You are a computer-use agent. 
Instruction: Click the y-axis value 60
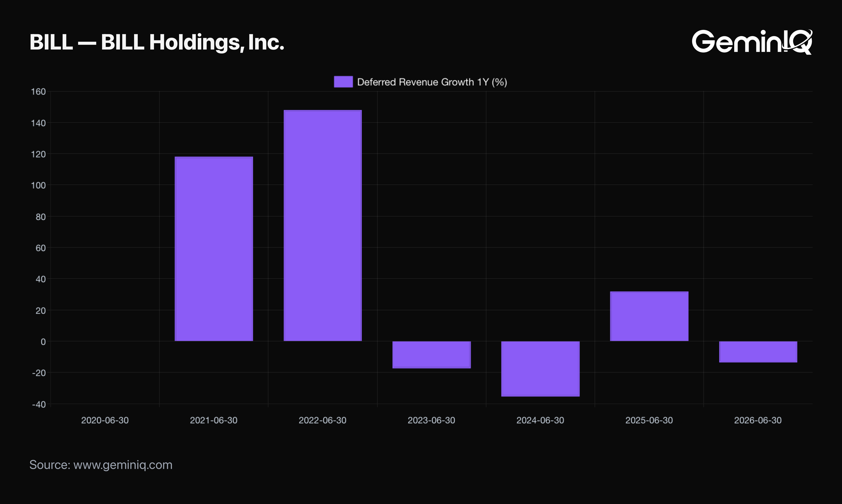point(41,248)
